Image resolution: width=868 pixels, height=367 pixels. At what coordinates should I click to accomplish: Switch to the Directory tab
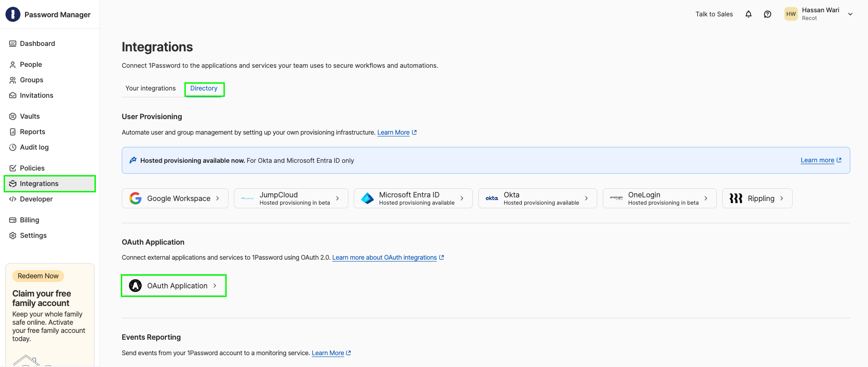click(204, 88)
